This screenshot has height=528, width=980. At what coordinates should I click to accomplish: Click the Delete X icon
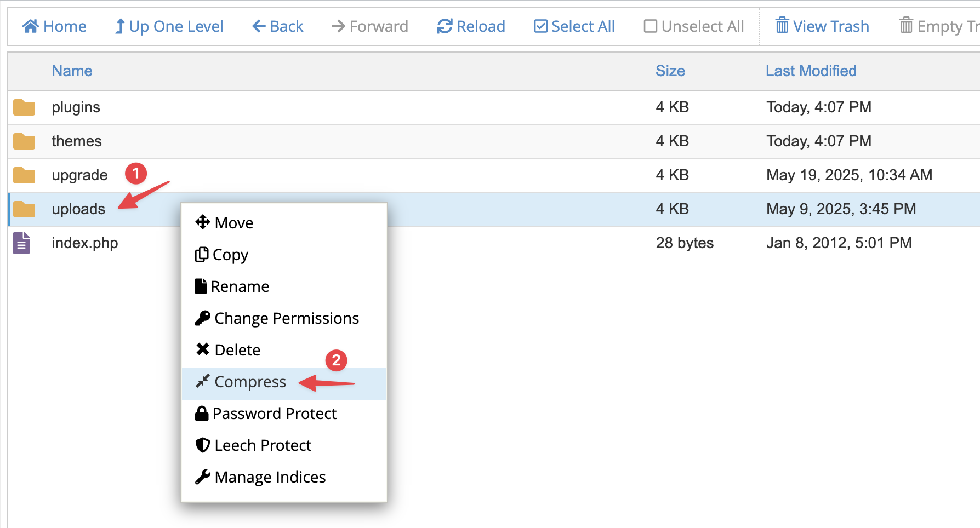click(203, 349)
